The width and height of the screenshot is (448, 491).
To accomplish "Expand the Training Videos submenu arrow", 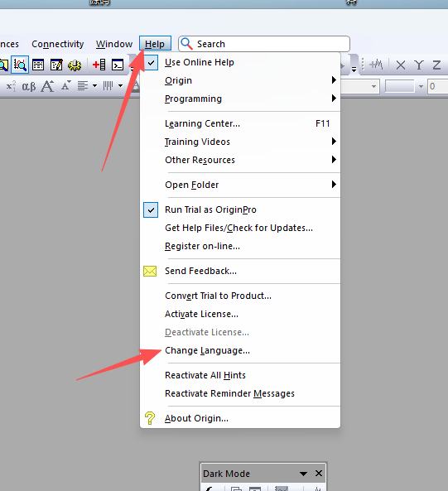I will tap(334, 142).
